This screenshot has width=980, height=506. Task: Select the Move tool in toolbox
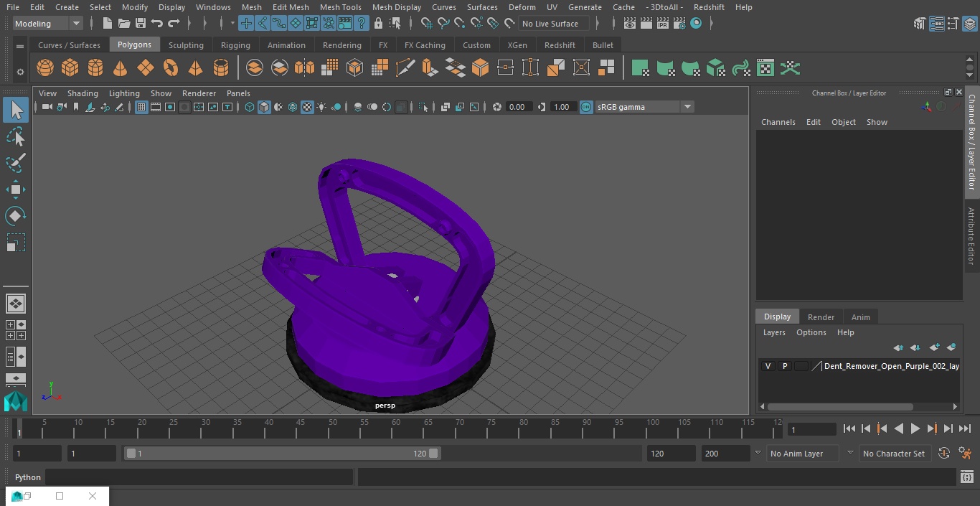[15, 189]
